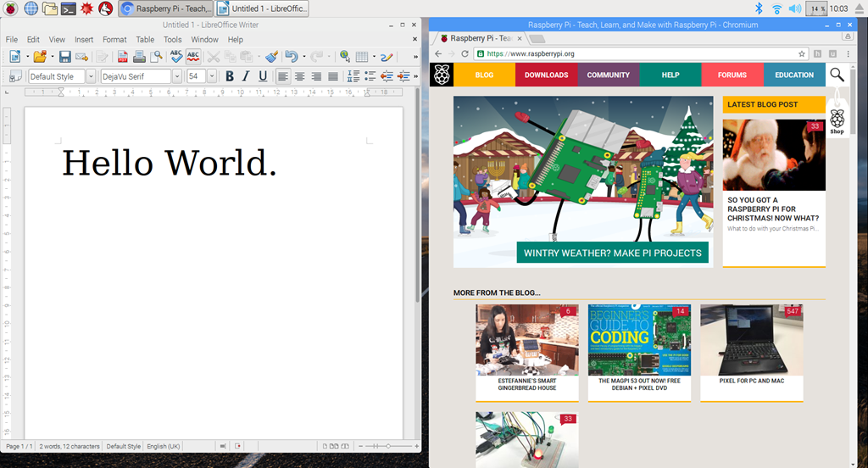This screenshot has width=868, height=468.
Task: Run the Spelling and Grammar check
Action: click(x=176, y=57)
